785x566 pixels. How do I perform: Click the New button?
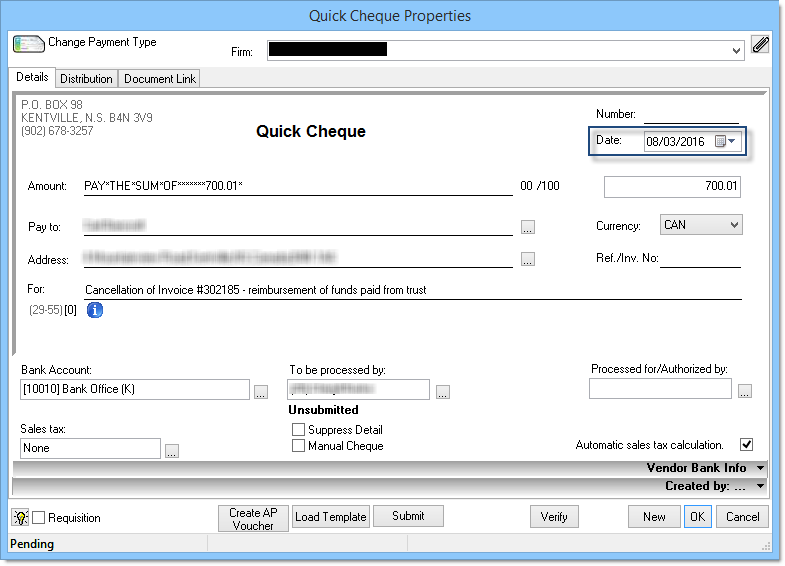654,516
